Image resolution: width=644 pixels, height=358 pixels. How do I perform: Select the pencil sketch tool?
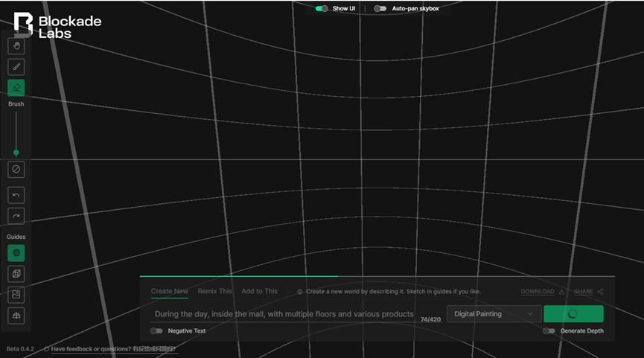pyautogui.click(x=16, y=67)
